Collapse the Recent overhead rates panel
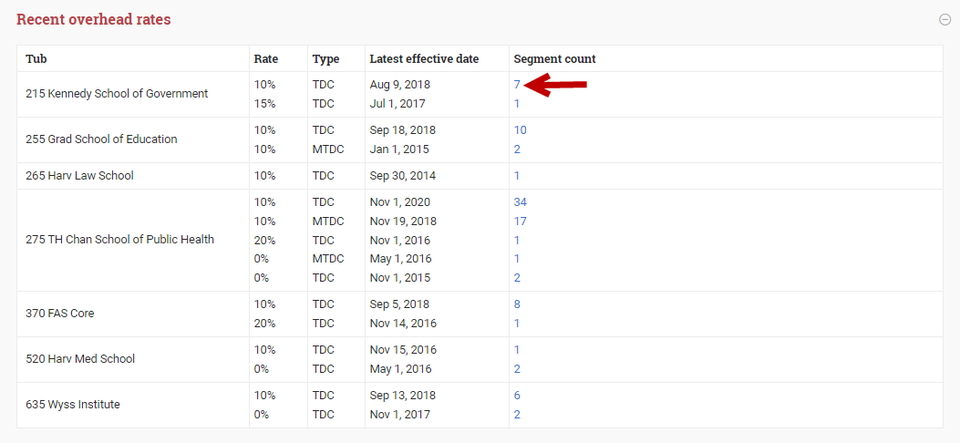This screenshot has width=960, height=443. (945, 20)
